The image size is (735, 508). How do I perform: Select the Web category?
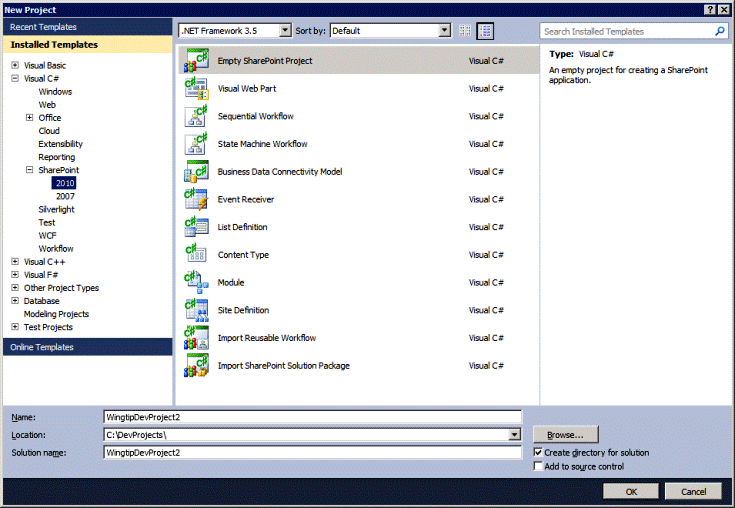tap(47, 105)
